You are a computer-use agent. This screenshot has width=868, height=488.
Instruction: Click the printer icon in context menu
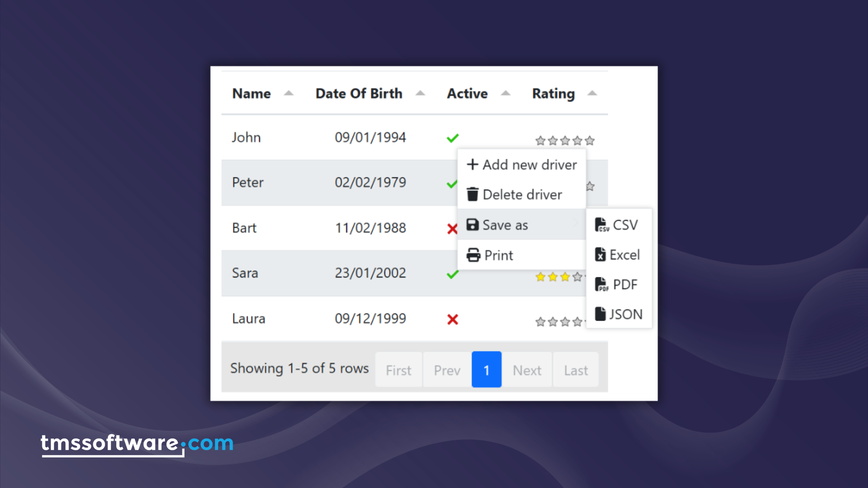[x=473, y=255]
